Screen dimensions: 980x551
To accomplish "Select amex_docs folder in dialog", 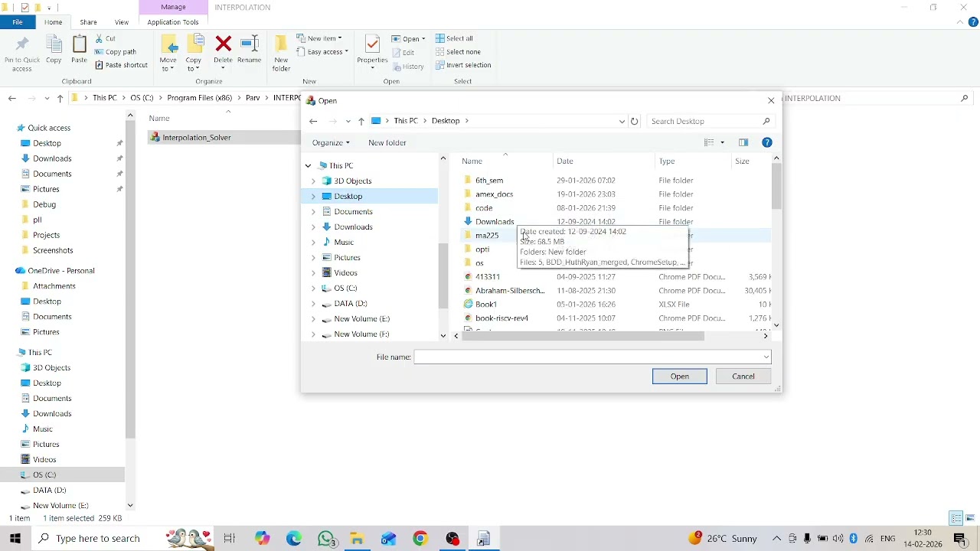I will click(494, 194).
